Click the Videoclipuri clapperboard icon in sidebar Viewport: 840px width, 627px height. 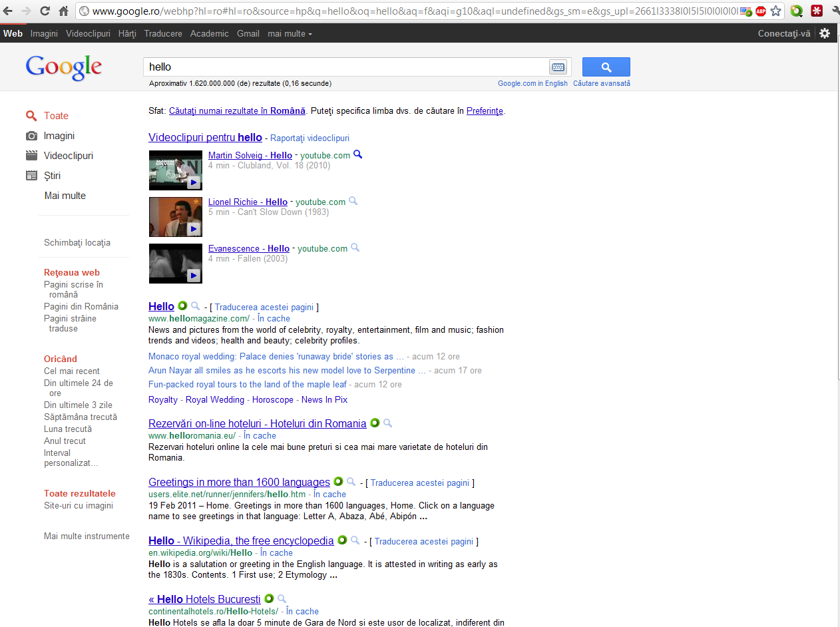[31, 156]
